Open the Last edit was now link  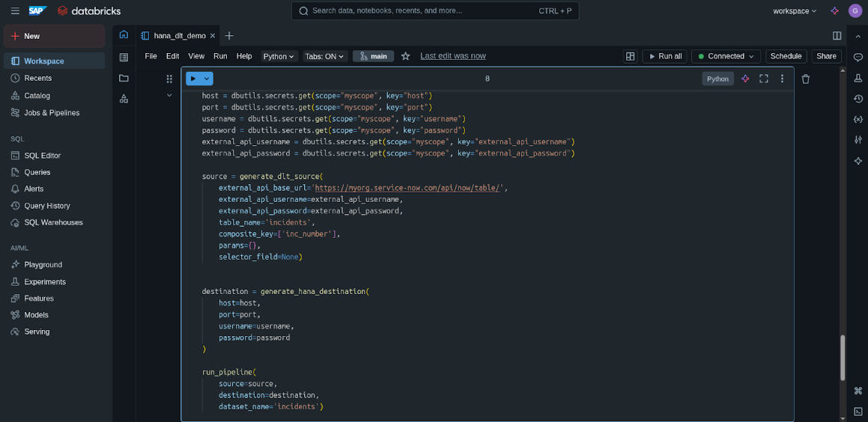453,56
